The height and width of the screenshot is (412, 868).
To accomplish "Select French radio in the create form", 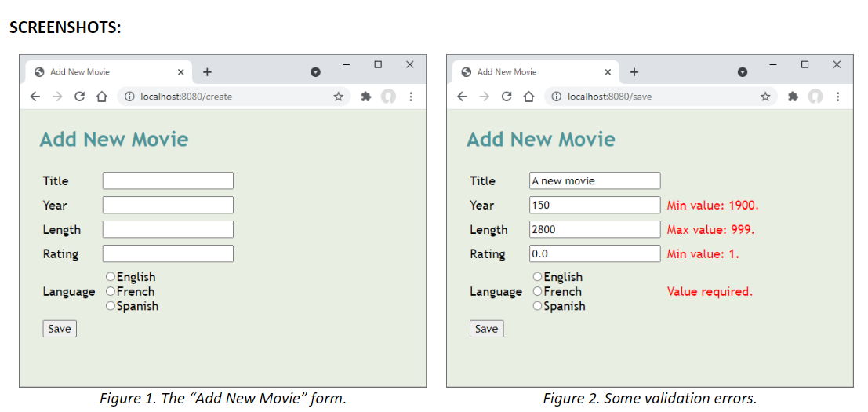I will click(110, 290).
